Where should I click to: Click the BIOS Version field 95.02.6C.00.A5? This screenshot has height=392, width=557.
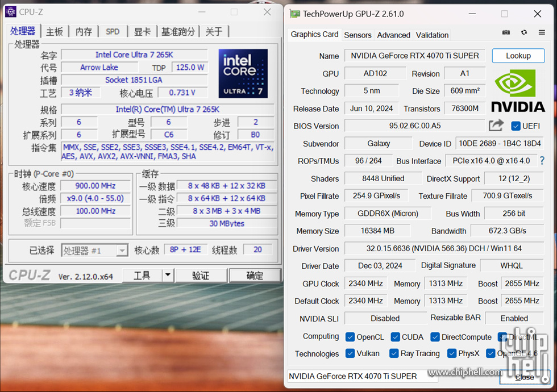coord(414,126)
